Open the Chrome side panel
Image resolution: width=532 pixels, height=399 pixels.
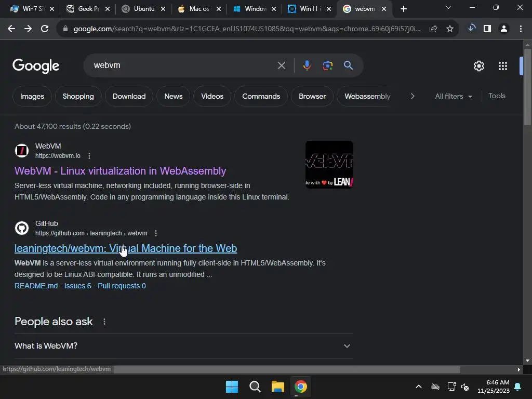[x=487, y=29]
